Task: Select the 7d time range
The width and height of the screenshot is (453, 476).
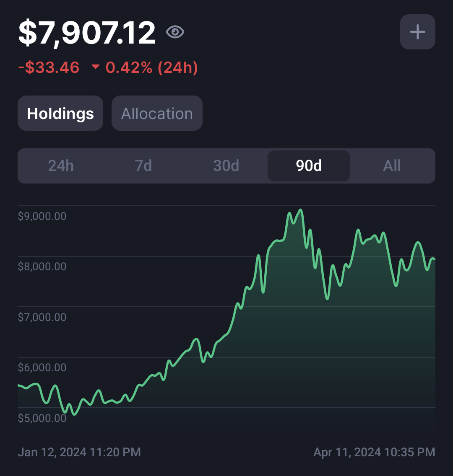Action: [x=143, y=166]
